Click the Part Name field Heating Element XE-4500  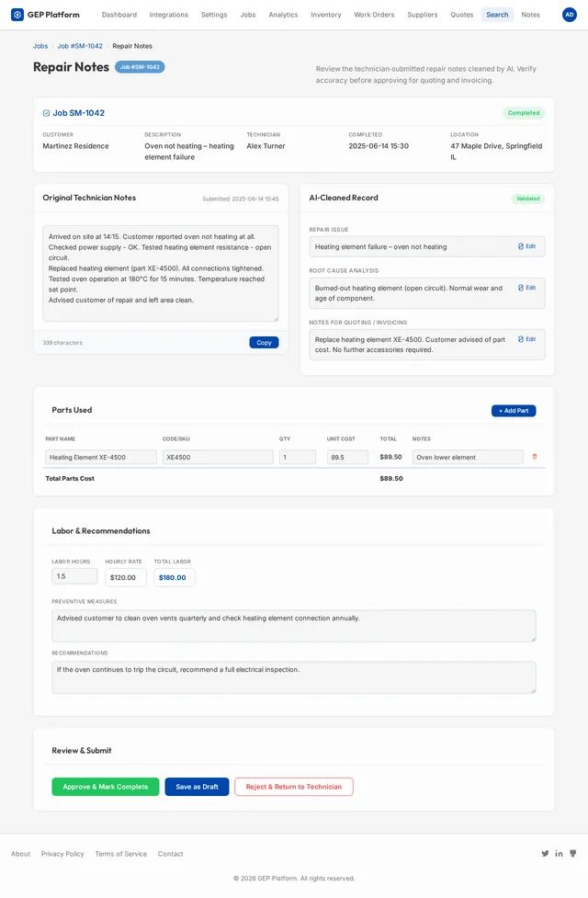click(101, 457)
